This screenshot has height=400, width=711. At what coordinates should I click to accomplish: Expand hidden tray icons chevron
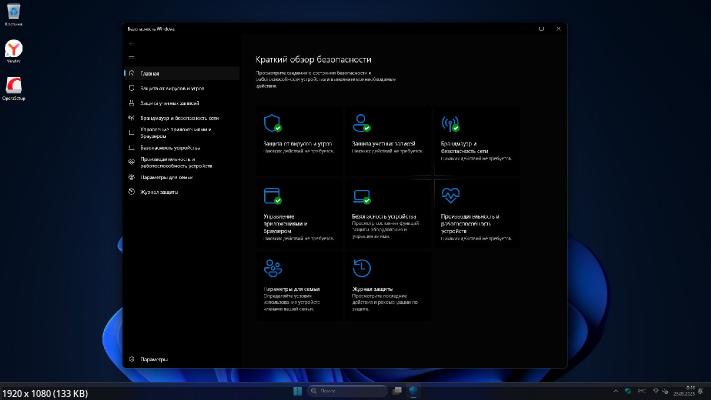[615, 391]
